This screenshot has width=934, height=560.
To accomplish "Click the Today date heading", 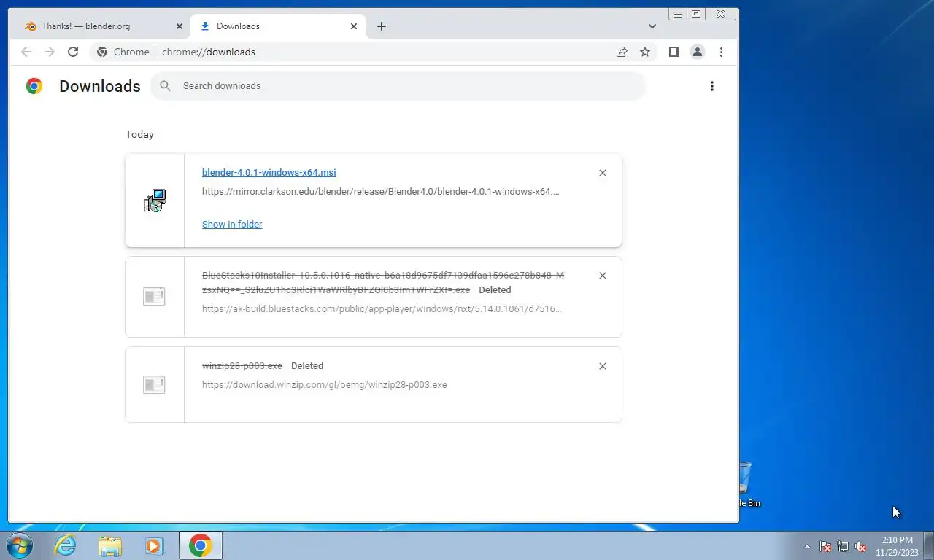I will (x=139, y=134).
